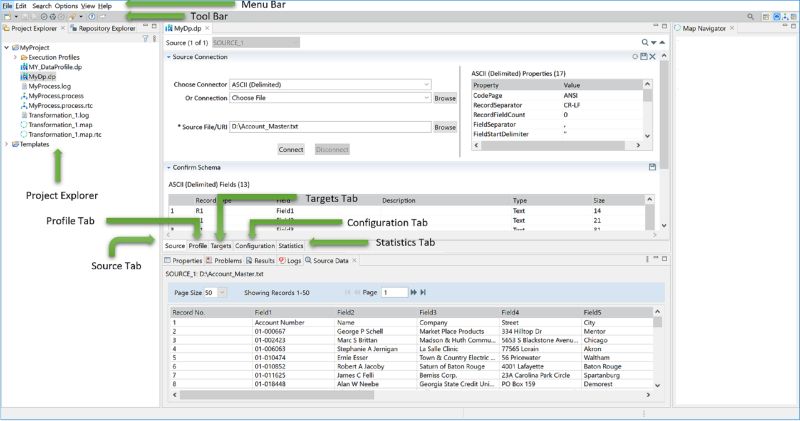This screenshot has width=800, height=421.
Task: Open the Edit menu
Action: (21, 6)
